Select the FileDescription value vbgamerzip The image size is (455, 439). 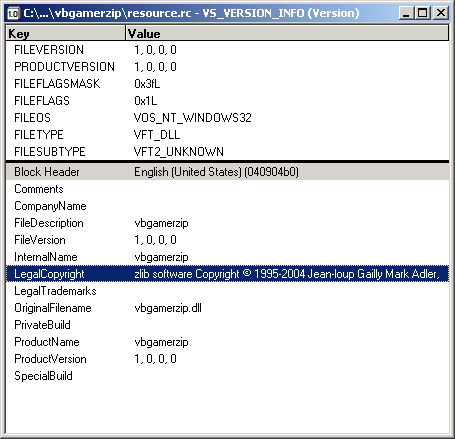(161, 223)
